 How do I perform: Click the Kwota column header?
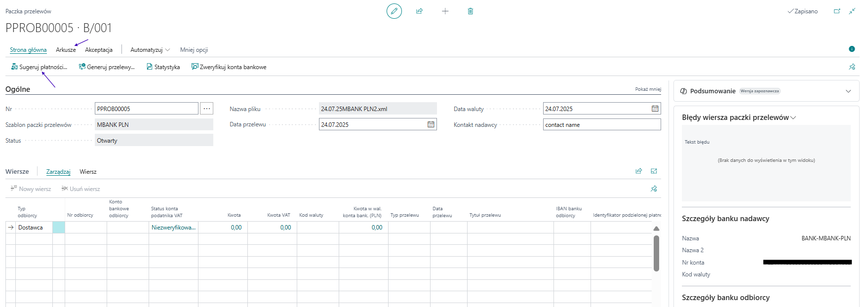(x=234, y=215)
